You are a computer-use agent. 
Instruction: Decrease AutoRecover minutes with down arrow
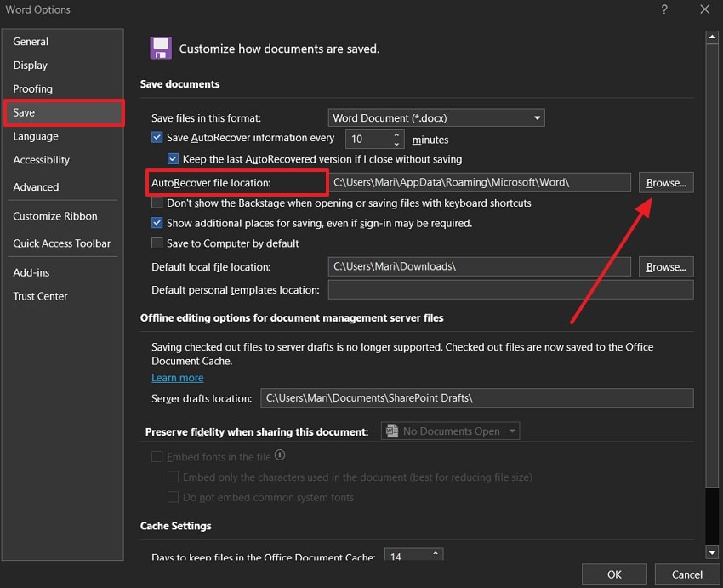coord(396,144)
